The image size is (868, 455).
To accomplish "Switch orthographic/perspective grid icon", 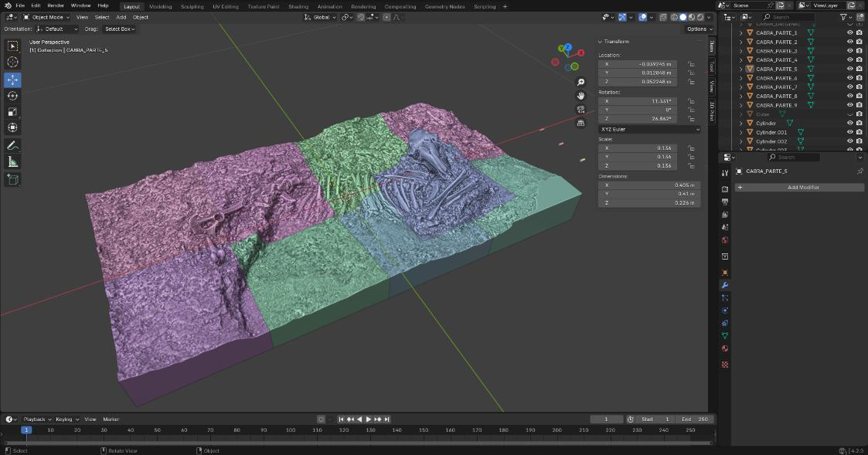I will pos(580,123).
